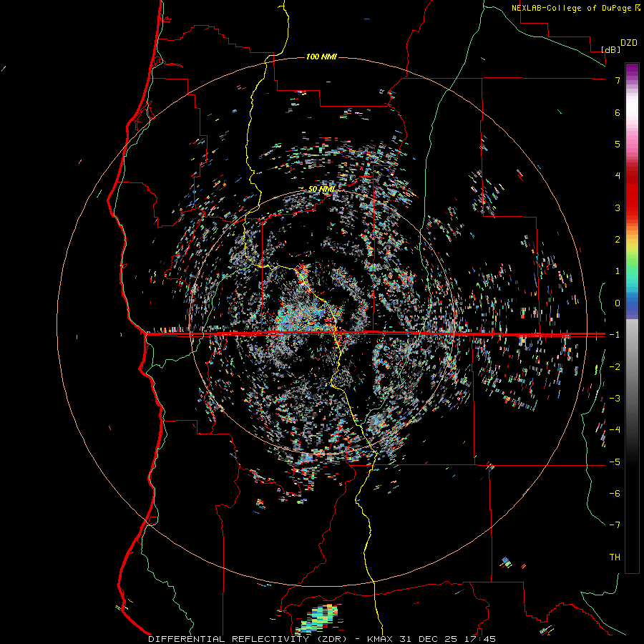Click the 5 dB tick label on the scale

pyautogui.click(x=618, y=144)
